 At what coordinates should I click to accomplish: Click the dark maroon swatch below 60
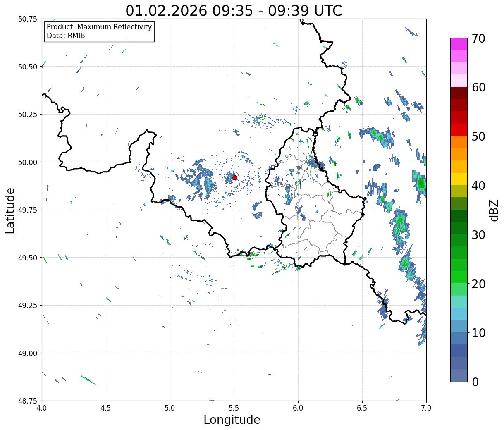(x=459, y=93)
